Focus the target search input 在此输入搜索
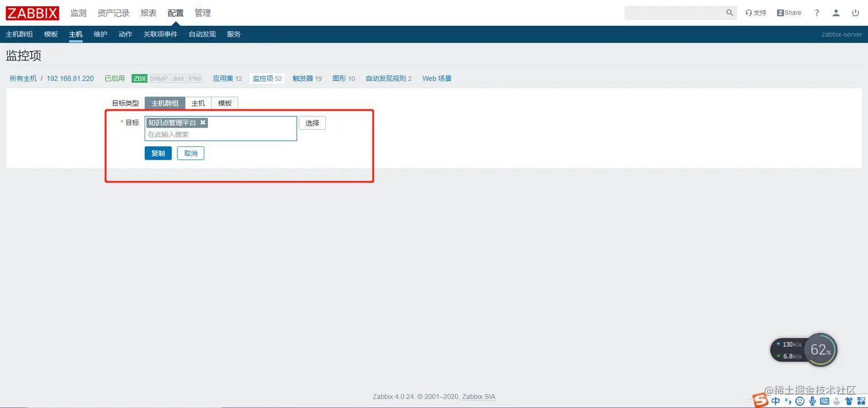This screenshot has width=868, height=408. click(x=221, y=135)
